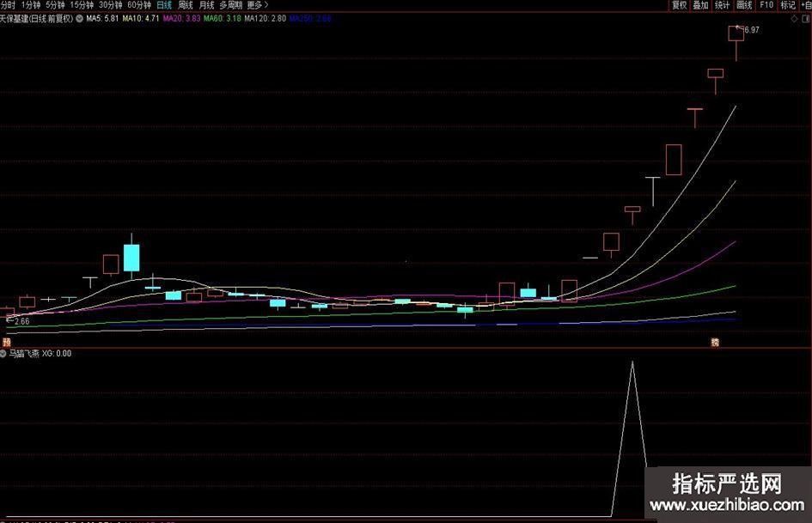Click the 标记 mark button

click(788, 5)
